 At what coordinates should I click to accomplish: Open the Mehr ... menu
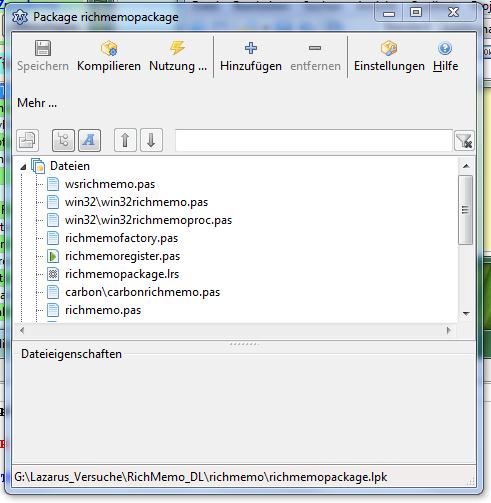coord(37,103)
